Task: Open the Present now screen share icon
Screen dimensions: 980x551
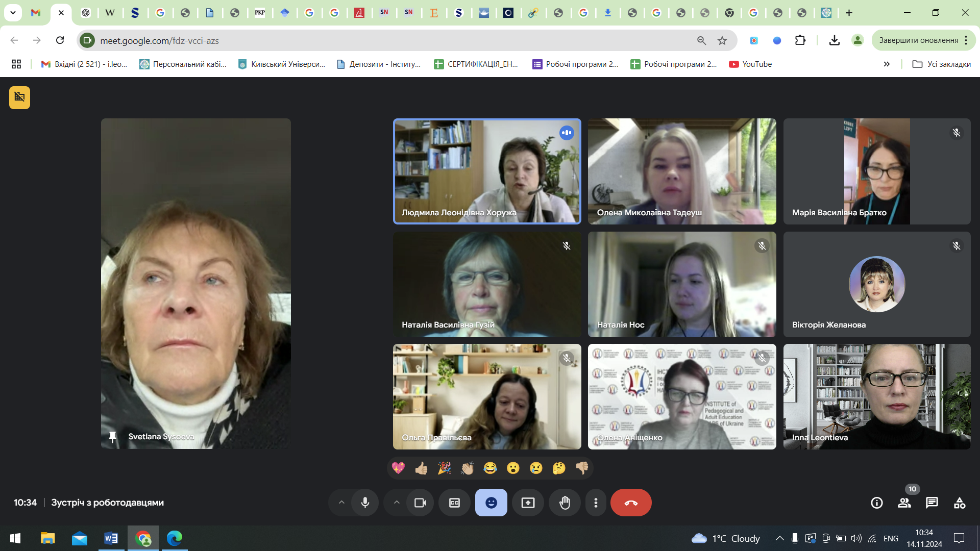Action: pos(528,503)
